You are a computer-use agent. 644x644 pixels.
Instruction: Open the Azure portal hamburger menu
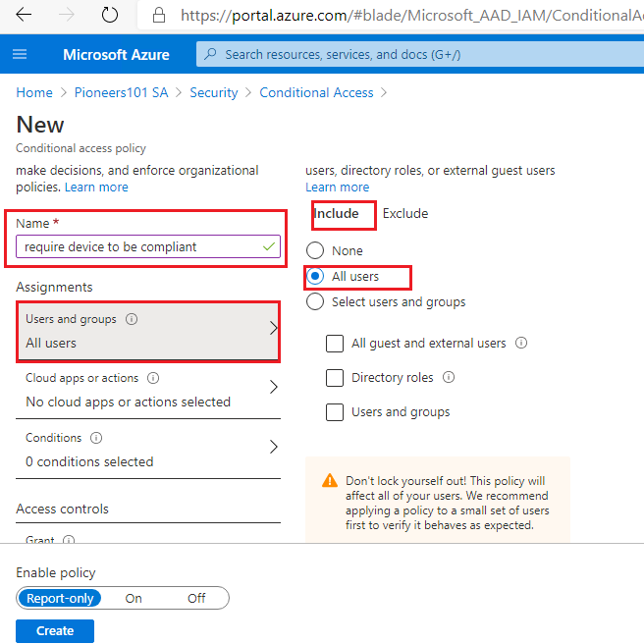[x=20, y=54]
